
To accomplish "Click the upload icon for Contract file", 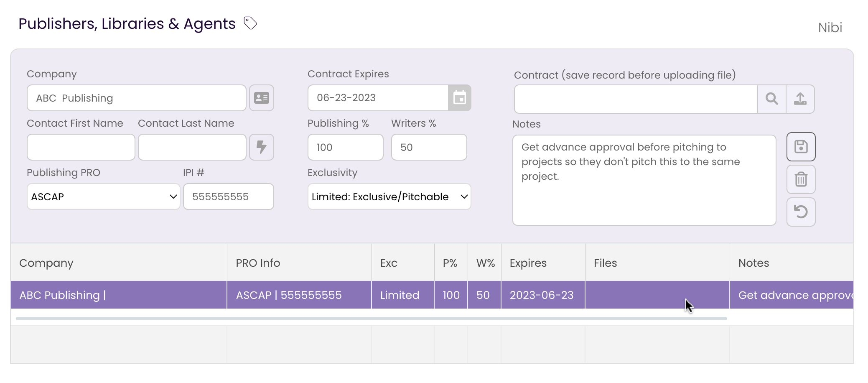I will click(800, 99).
